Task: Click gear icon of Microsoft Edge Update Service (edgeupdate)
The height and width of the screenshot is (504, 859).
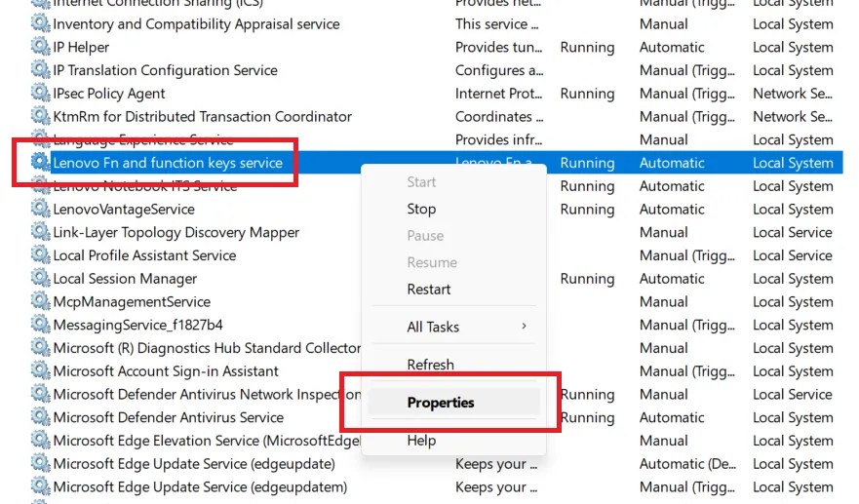Action: pyautogui.click(x=41, y=463)
